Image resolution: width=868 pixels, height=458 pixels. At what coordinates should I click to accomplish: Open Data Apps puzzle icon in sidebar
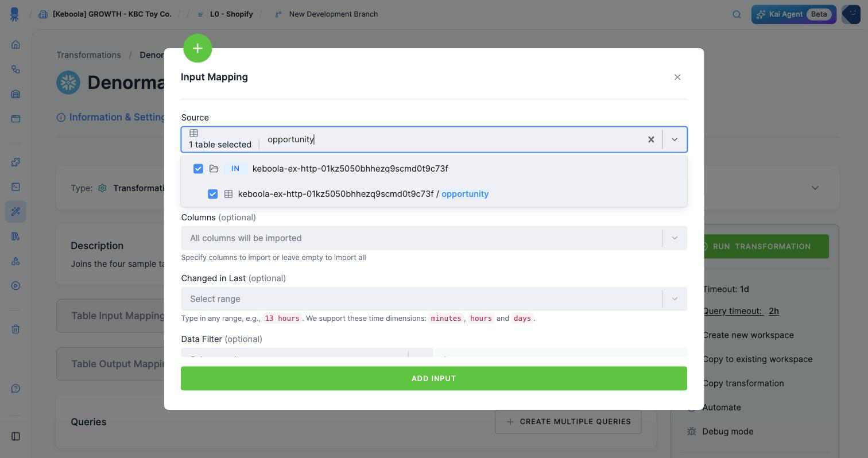[x=15, y=162]
